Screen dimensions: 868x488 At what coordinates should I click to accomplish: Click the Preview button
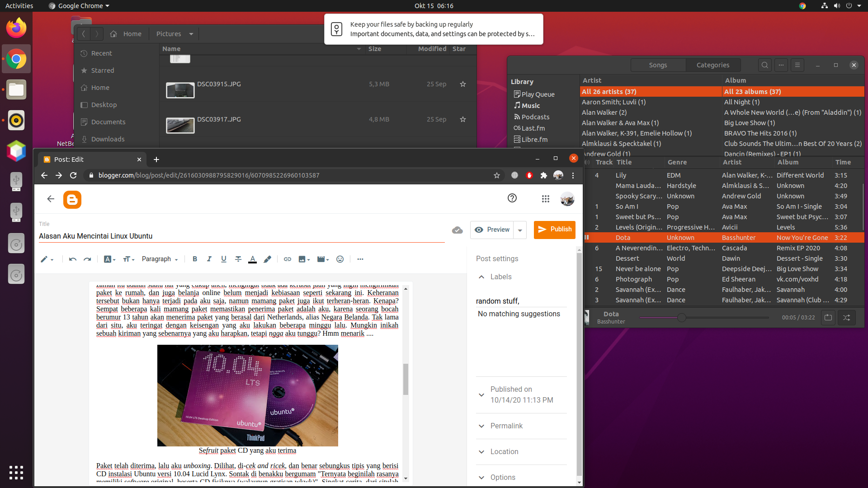tap(492, 230)
